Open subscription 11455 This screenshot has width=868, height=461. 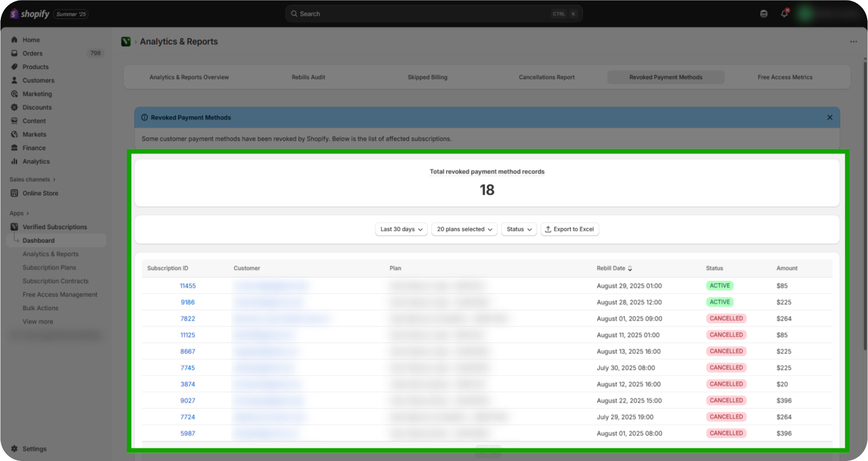(x=187, y=286)
